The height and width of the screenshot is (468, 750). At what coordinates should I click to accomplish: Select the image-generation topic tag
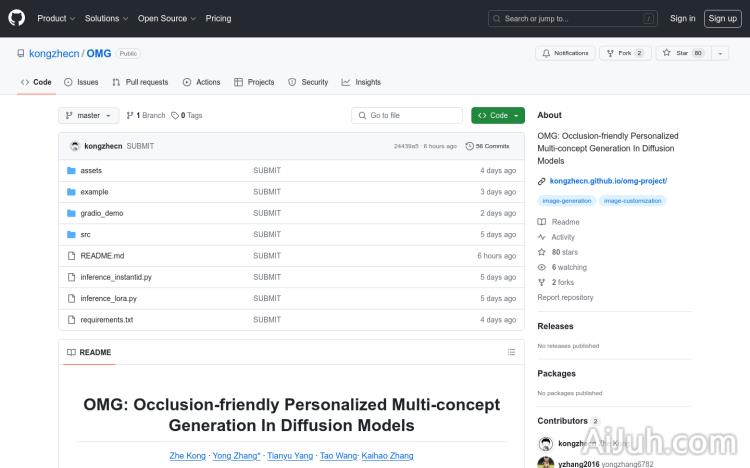pos(567,201)
